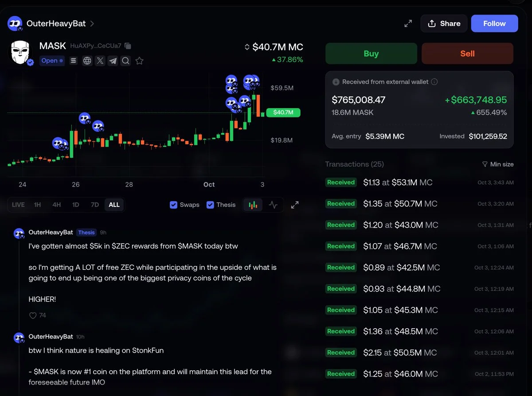Screen dimensions: 532x396
Task: Click the Share button
Action: [x=444, y=23]
